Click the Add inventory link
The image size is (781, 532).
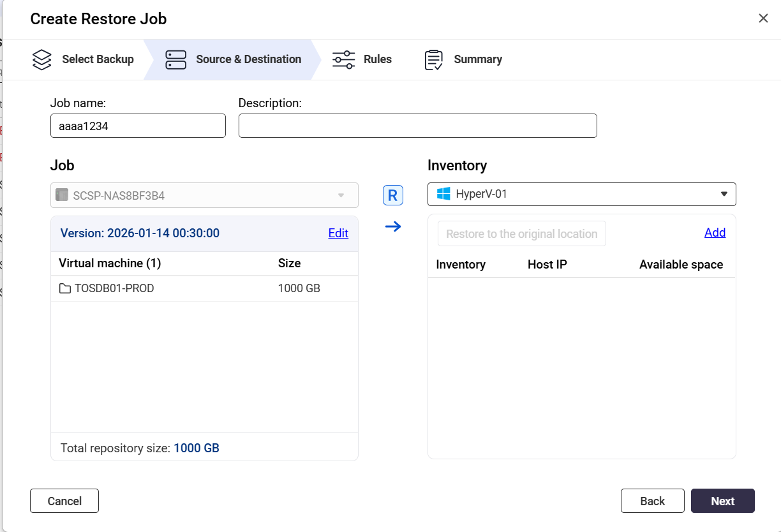715,232
